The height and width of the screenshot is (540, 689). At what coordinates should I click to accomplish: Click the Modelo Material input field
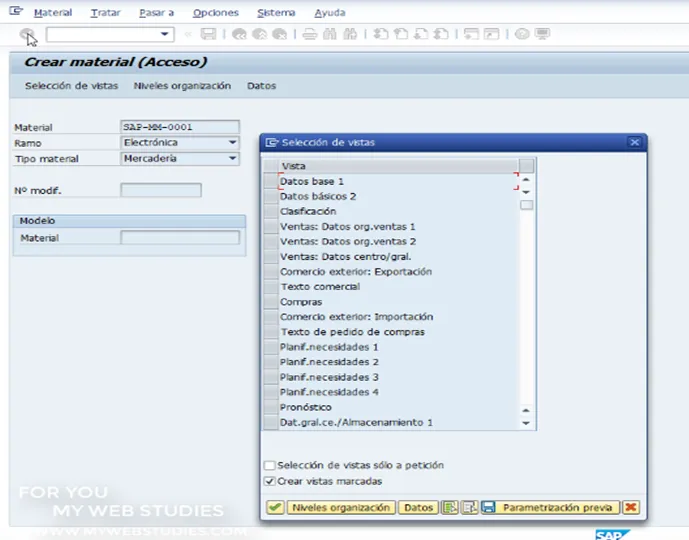point(180,238)
